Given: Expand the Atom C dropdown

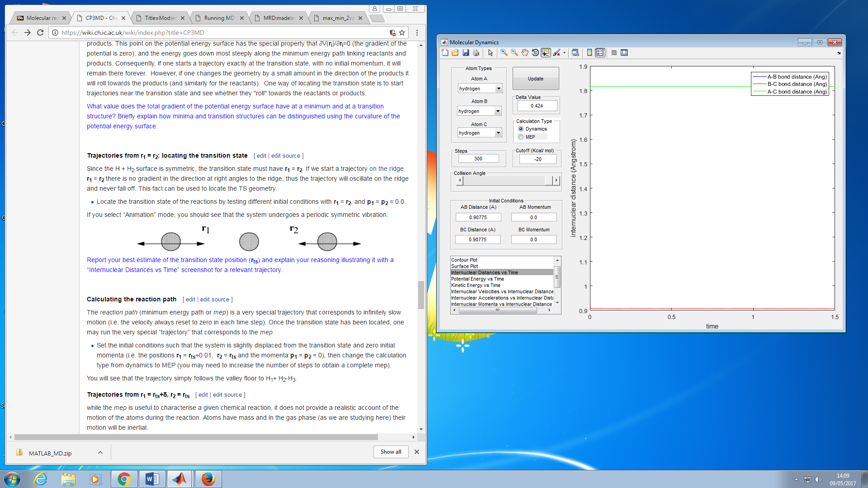Looking at the screenshot, I should click(480, 133).
